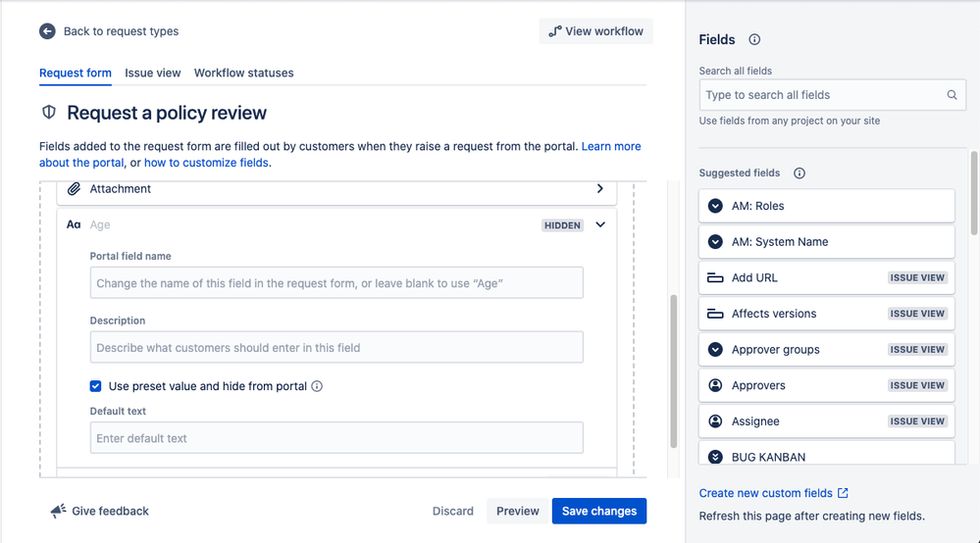Click ISSUE VIEW badge on Affects versions

coord(917,314)
